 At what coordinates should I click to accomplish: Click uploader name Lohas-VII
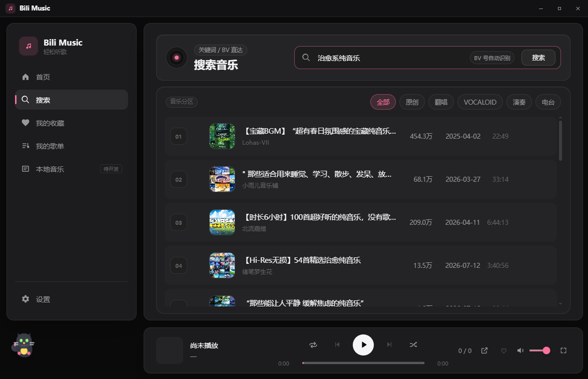coord(255,143)
